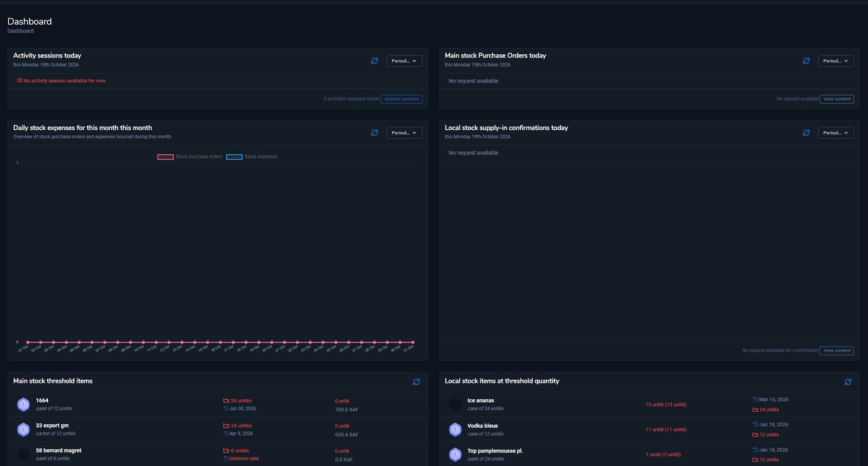Refresh Main stock threshold items list
The width and height of the screenshot is (868, 466).
pos(416,382)
